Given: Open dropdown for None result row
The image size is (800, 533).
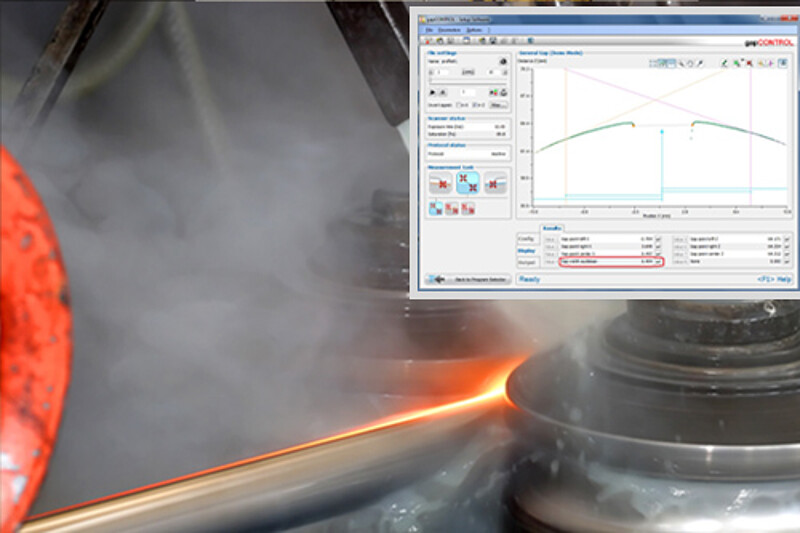Looking at the screenshot, I should point(788,261).
